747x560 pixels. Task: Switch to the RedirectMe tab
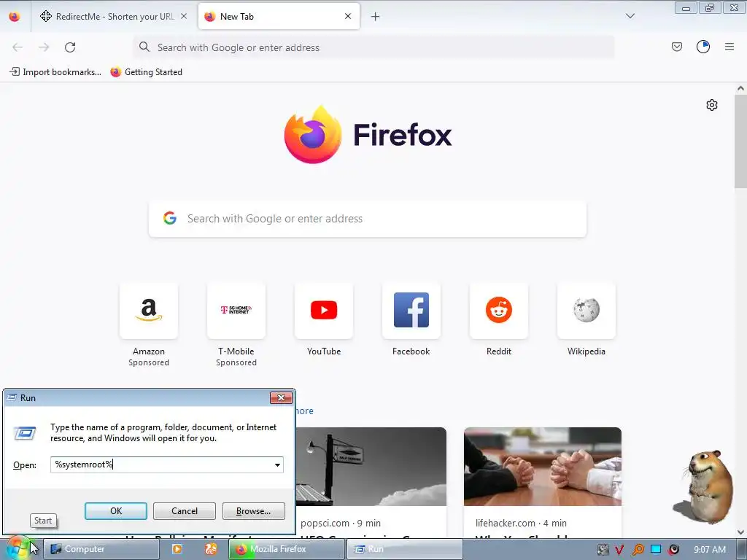coord(113,16)
